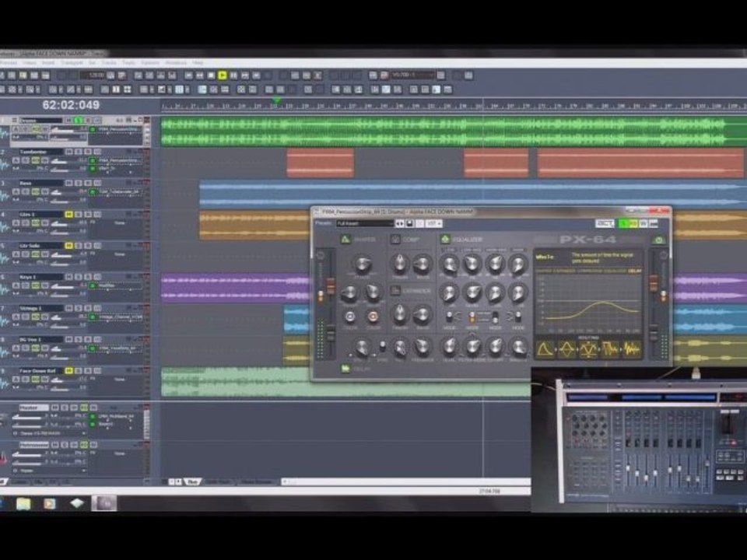Click the Shaper Attack knob
747x560 pixels.
pos(362,264)
